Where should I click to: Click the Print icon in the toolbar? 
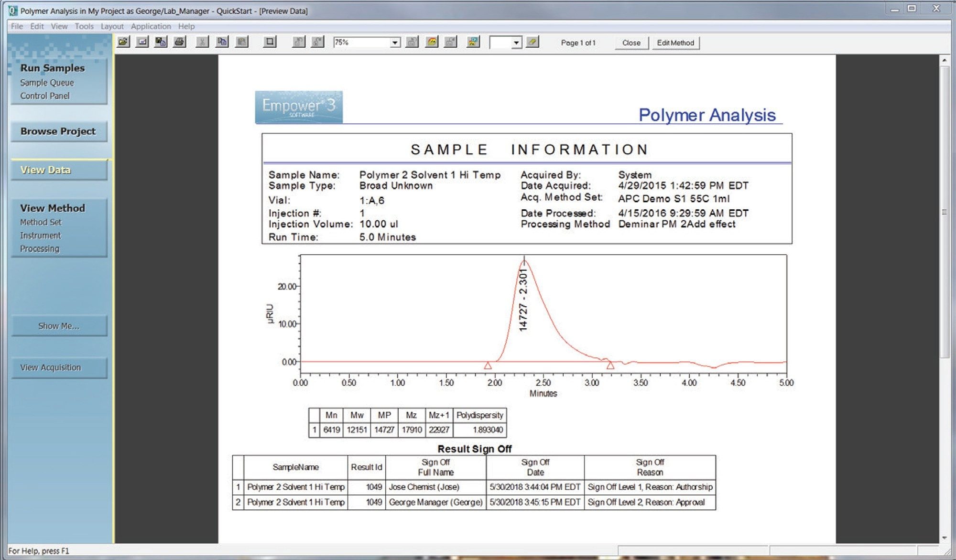(x=179, y=42)
